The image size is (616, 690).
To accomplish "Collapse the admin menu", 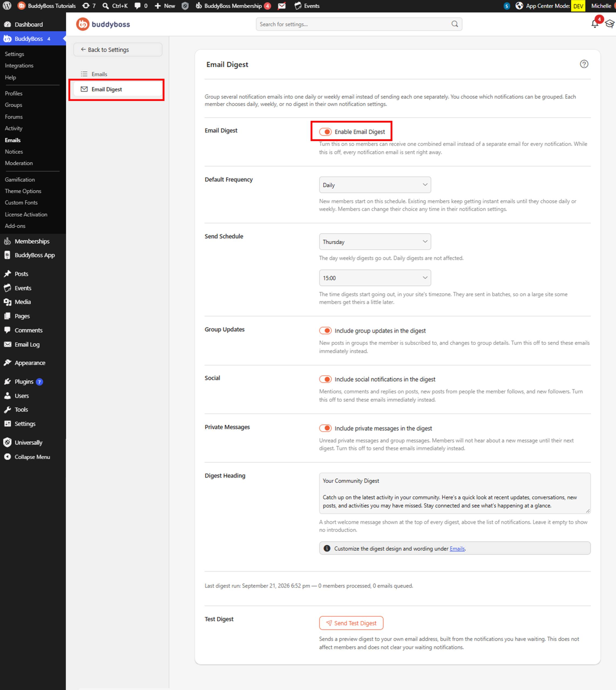I will [27, 457].
